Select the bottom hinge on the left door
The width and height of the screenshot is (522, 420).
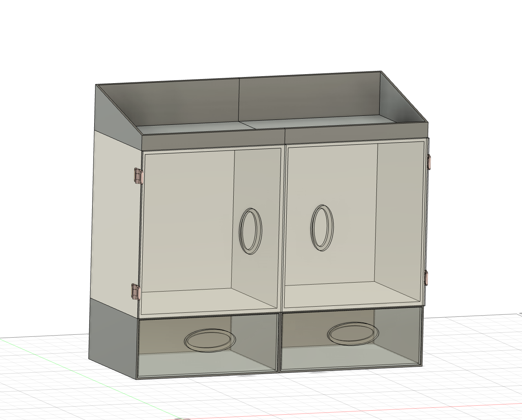pos(136,292)
